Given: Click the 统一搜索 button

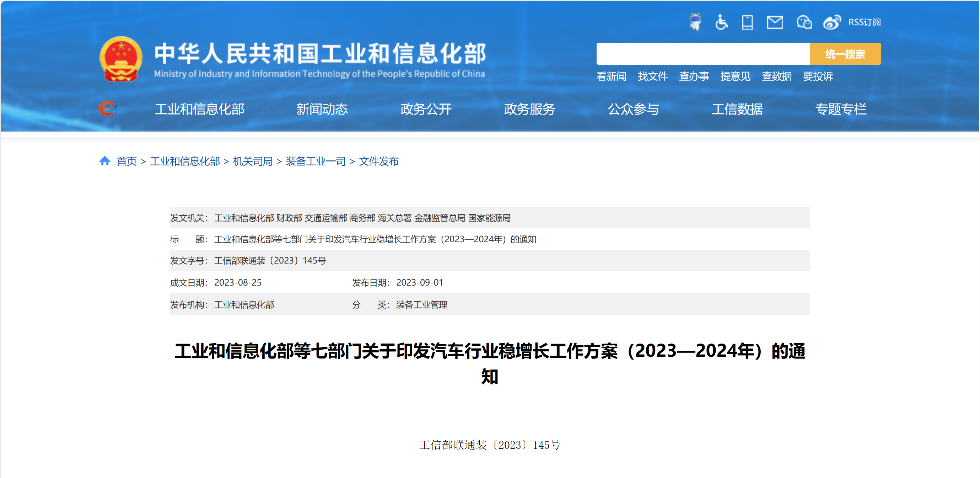Looking at the screenshot, I should tap(845, 54).
